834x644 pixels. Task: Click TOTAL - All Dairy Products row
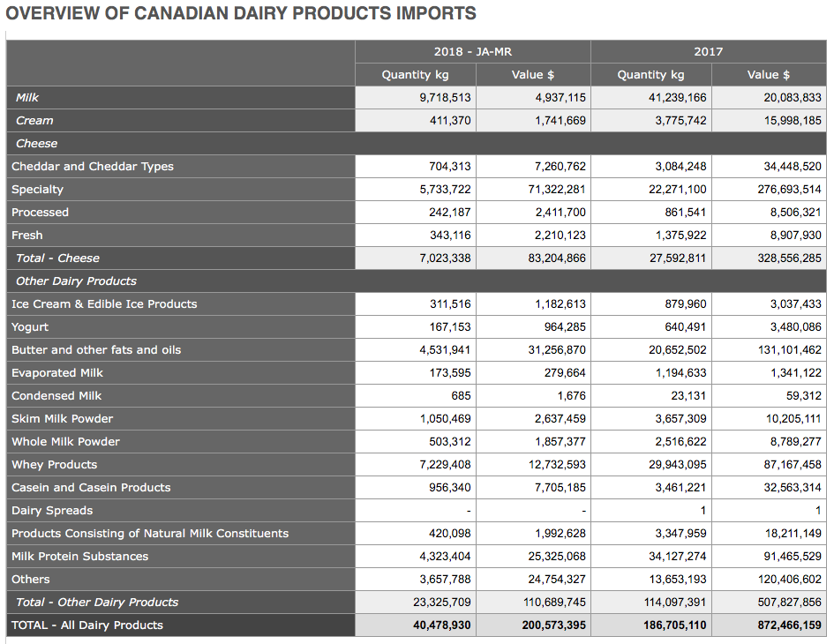[417, 625]
